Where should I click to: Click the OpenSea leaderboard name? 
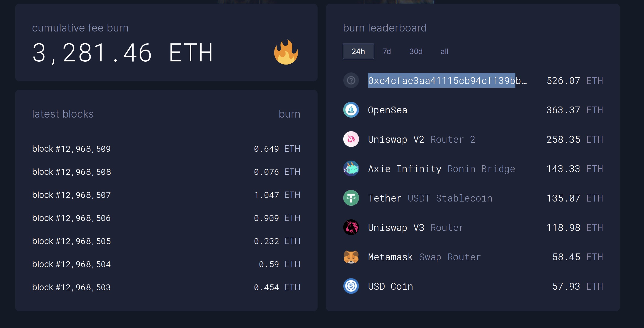click(x=388, y=110)
